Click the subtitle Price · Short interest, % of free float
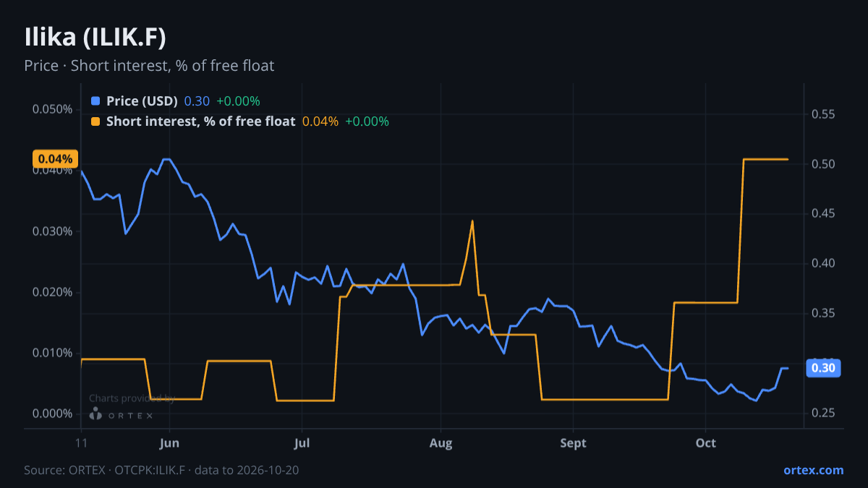 click(149, 66)
